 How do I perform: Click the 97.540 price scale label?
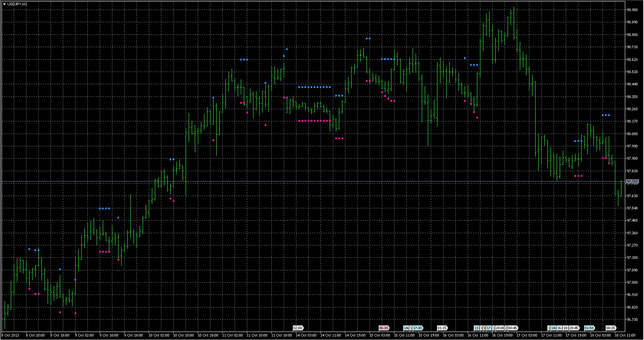[632, 208]
